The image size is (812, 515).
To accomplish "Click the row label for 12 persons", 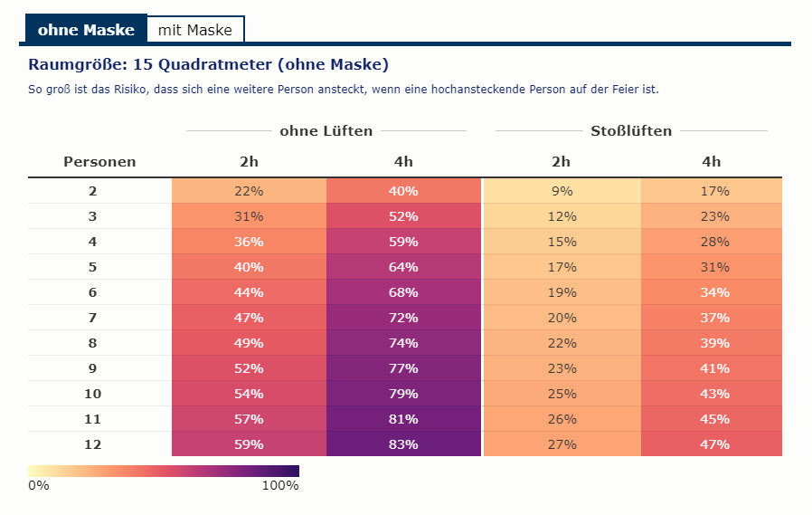I will (92, 444).
